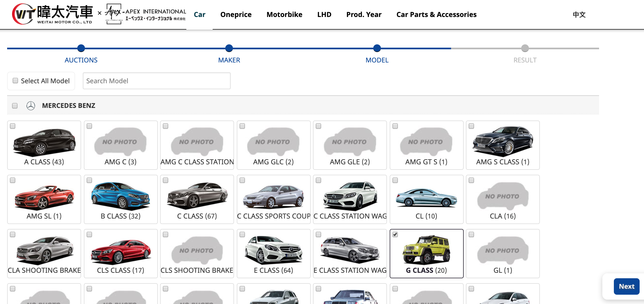Click the C CLASS silver sedan photo
644x304 pixels.
click(x=197, y=196)
